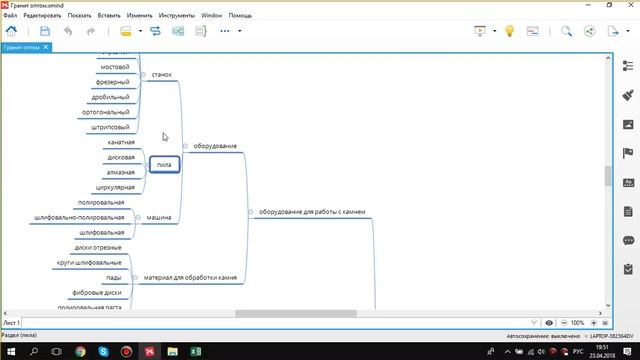Click the scroll down arrow
The width and height of the screenshot is (640, 360).
tap(608, 305)
